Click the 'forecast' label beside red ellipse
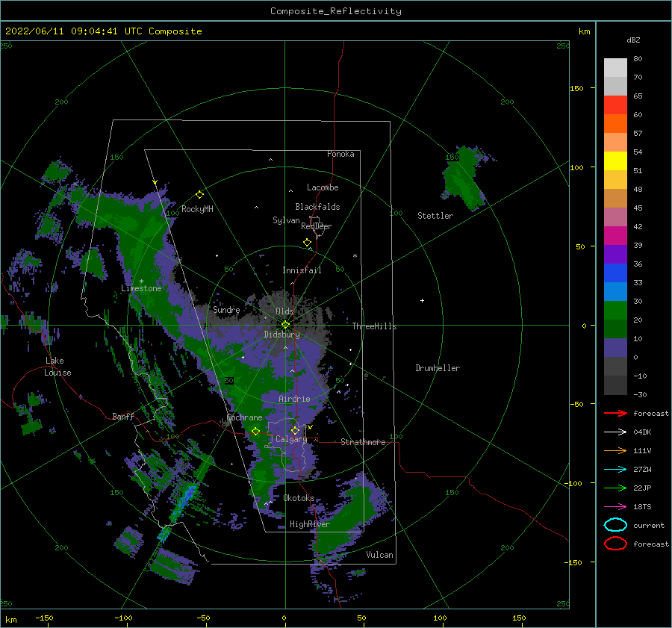Screen dimensions: 672x628 coord(651,544)
